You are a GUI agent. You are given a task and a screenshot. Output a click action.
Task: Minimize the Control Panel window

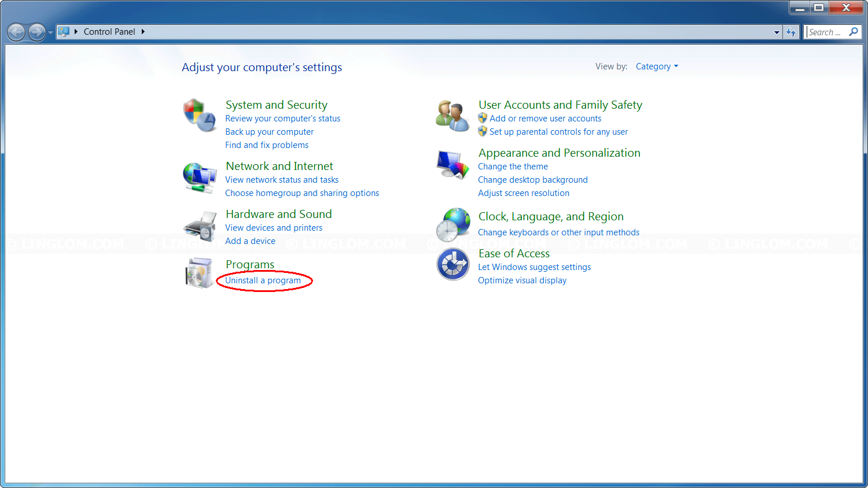click(800, 8)
